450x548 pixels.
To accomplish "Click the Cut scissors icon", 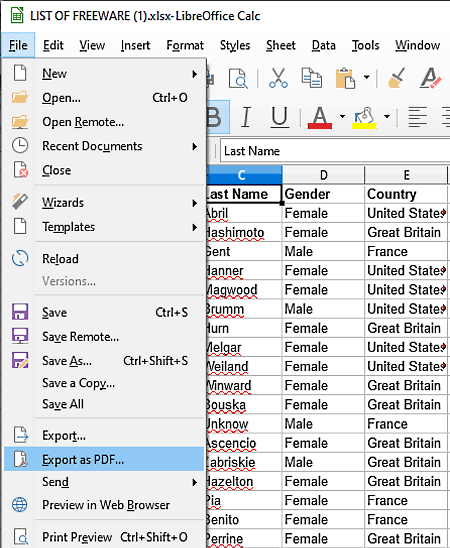I will pyautogui.click(x=278, y=78).
